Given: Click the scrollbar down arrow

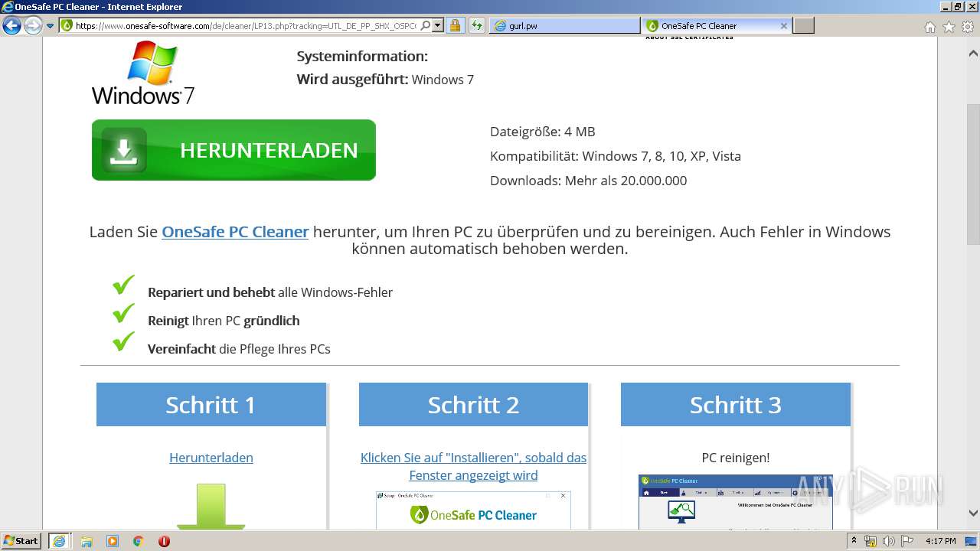Looking at the screenshot, I should (x=973, y=514).
